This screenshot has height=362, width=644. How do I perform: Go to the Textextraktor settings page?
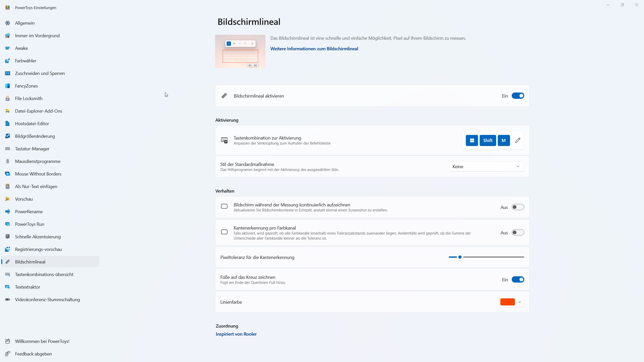[28, 287]
